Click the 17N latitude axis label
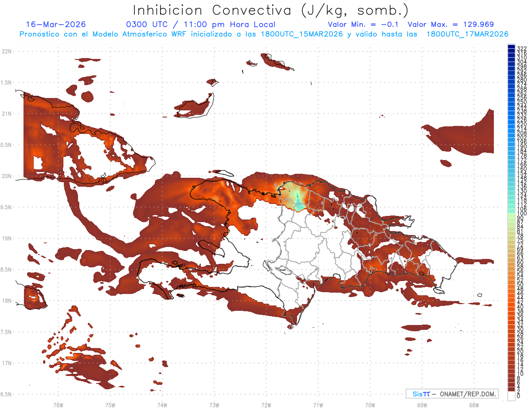Screen dimensions: 532x411 (7, 363)
